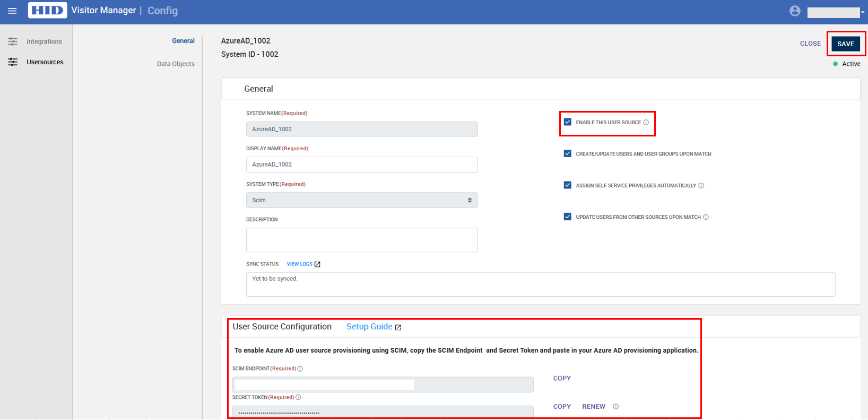The width and height of the screenshot is (868, 420).
Task: Click the Visitor Manager title text
Action: pos(103,10)
